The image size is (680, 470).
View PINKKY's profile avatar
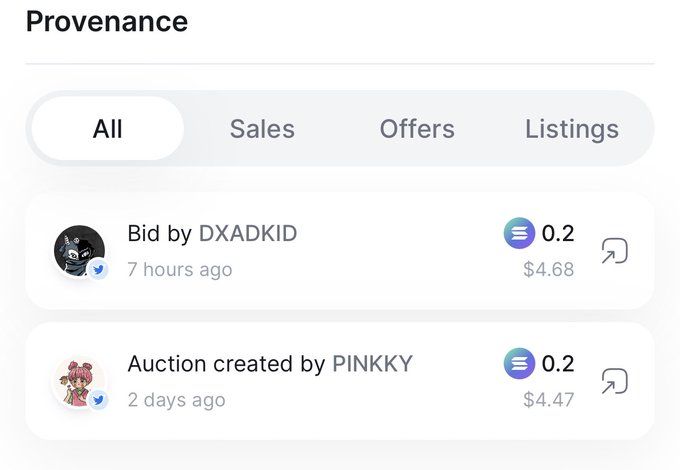(78, 380)
